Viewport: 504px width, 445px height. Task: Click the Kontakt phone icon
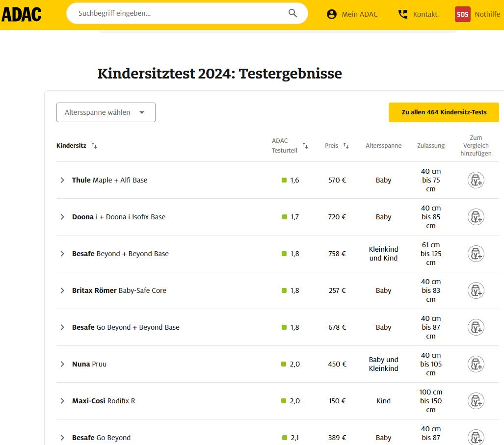tap(402, 14)
